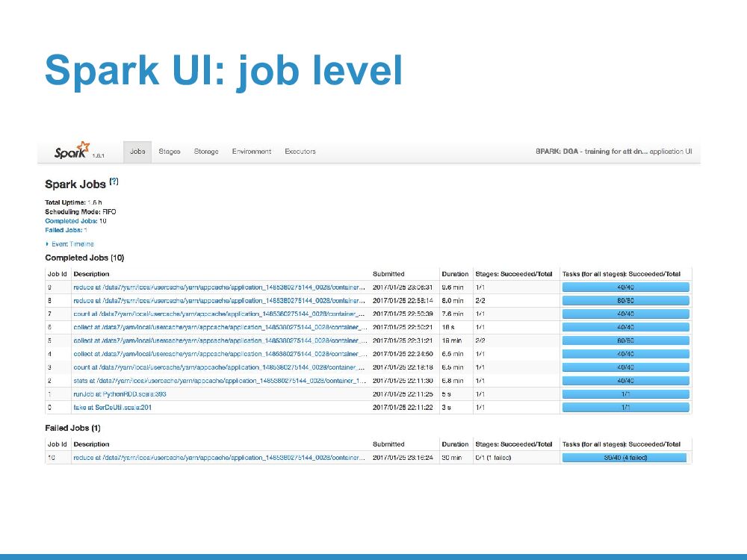The image size is (747, 560).
Task: Click slide title Spark UI: job level
Action: coord(224,70)
